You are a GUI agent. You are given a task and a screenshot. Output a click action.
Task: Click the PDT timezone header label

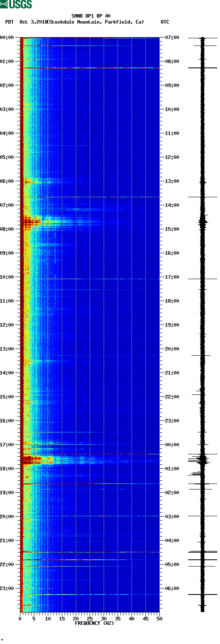click(9, 22)
